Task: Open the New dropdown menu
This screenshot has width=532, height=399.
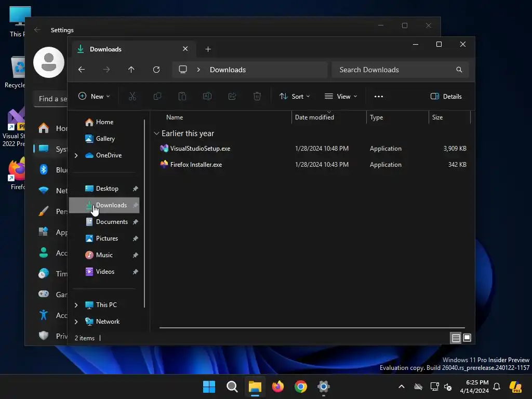Action: (95, 96)
